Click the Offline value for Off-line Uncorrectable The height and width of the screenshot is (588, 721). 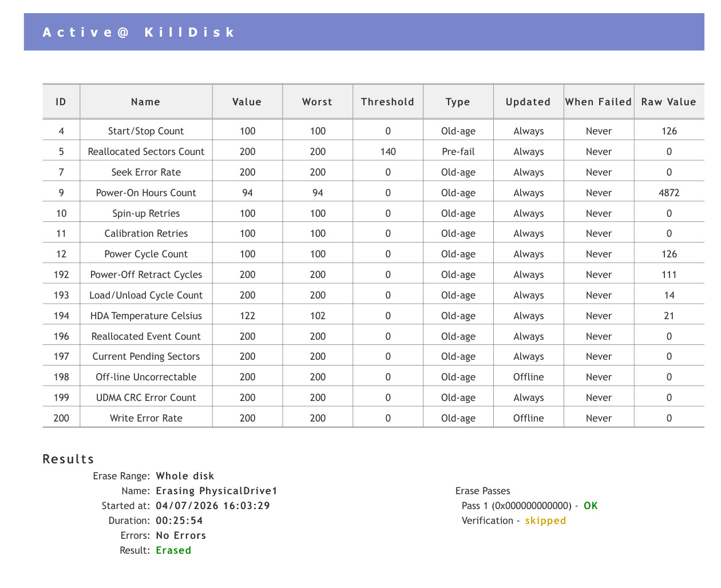(x=529, y=377)
